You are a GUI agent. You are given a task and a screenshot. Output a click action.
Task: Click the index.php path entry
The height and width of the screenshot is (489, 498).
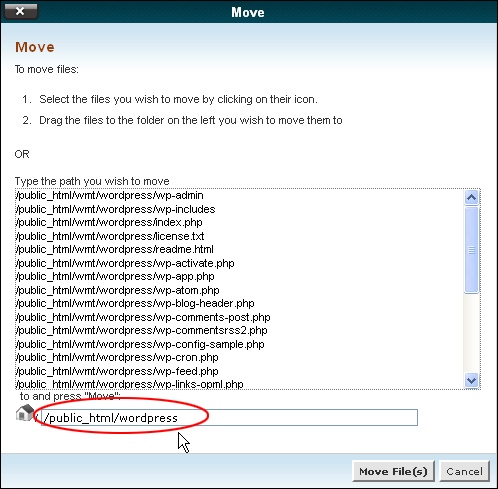pos(109,222)
